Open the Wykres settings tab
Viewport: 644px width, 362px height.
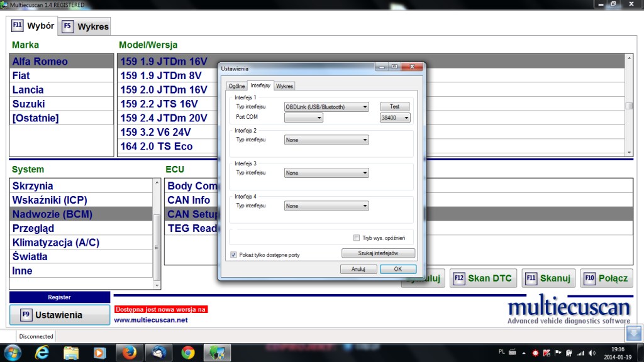(x=284, y=86)
